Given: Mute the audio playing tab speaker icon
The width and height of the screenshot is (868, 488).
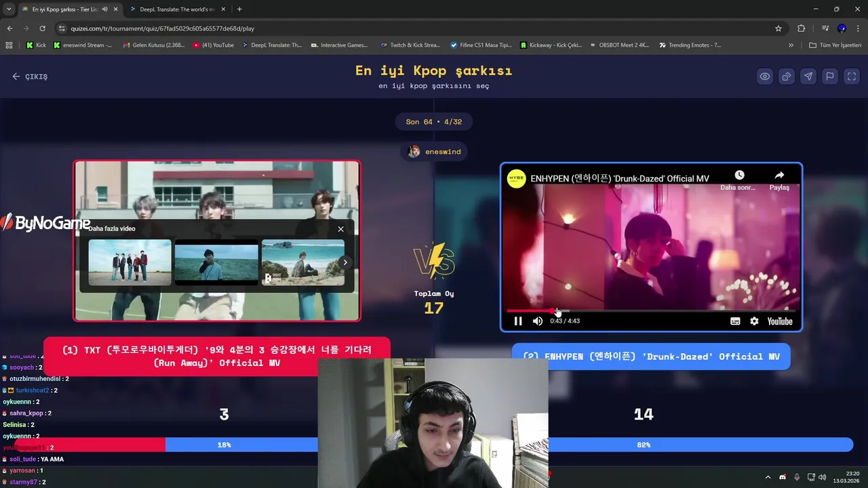Looking at the screenshot, I should [104, 9].
